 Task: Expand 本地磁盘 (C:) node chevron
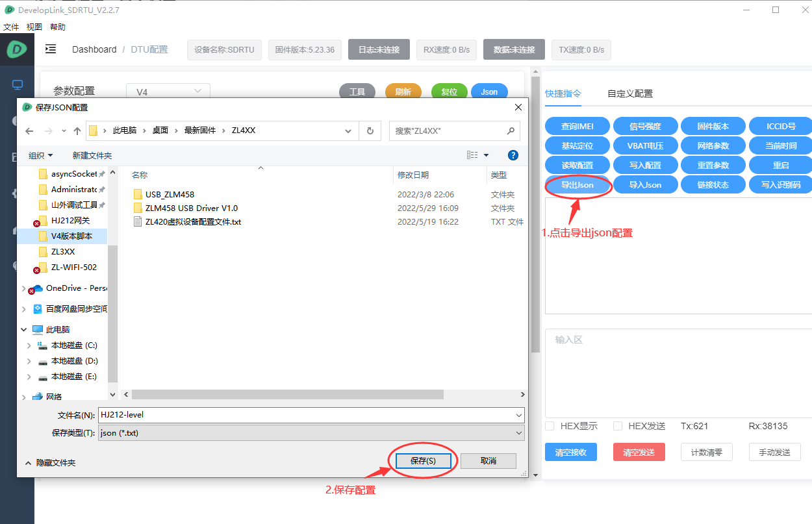click(29, 345)
